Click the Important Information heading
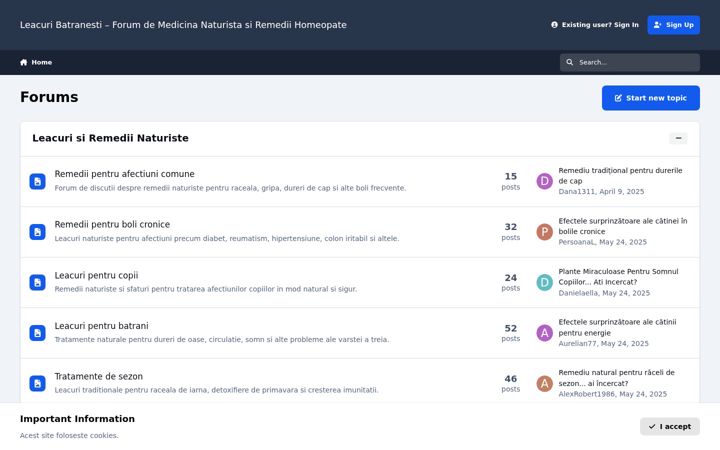Viewport: 720px width, 450px height. pos(77,419)
